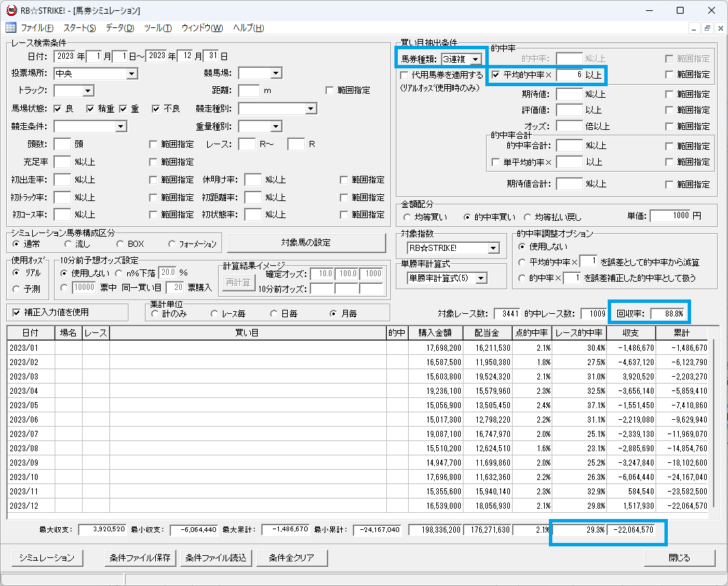Screen dimensions: 728x586
Task: Select the 予測 odds radio button
Action: (16, 289)
